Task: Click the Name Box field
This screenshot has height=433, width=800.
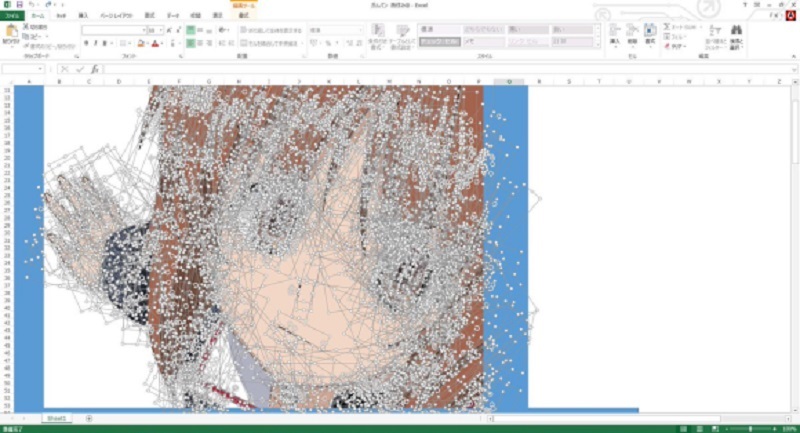Action: [x=19, y=69]
